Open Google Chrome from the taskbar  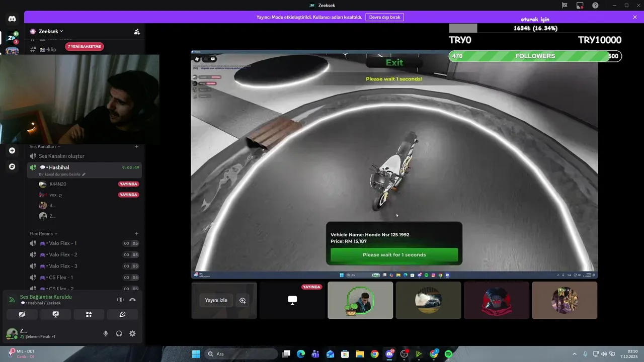point(374,354)
